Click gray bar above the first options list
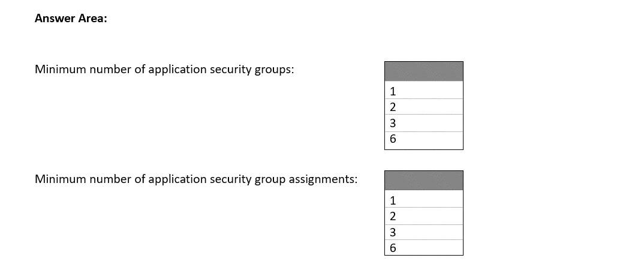644x267 pixels. [424, 71]
